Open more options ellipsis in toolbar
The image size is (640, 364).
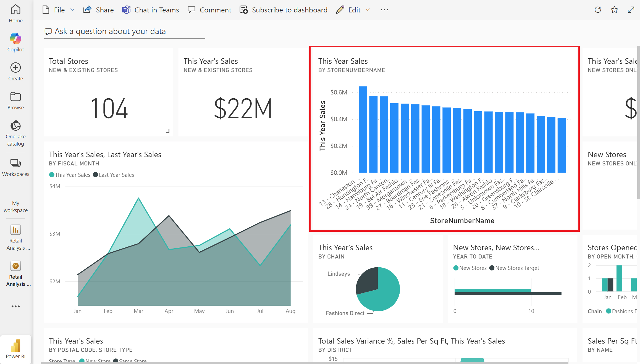384,10
